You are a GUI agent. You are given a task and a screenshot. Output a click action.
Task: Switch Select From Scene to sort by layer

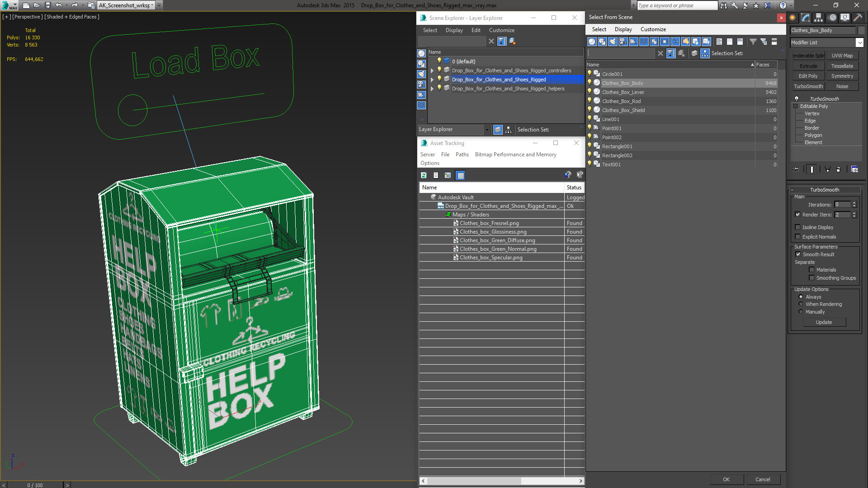point(694,53)
